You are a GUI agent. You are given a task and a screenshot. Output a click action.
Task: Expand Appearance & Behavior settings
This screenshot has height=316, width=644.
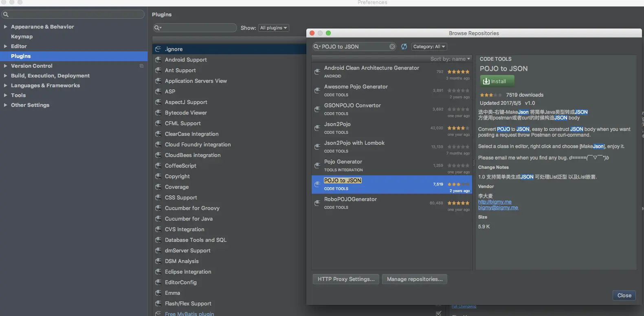coord(5,27)
